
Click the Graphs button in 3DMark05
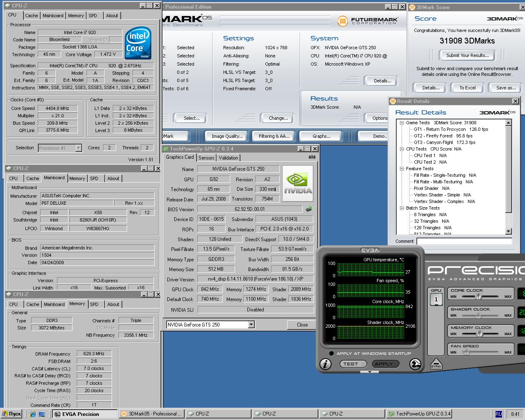click(x=321, y=136)
